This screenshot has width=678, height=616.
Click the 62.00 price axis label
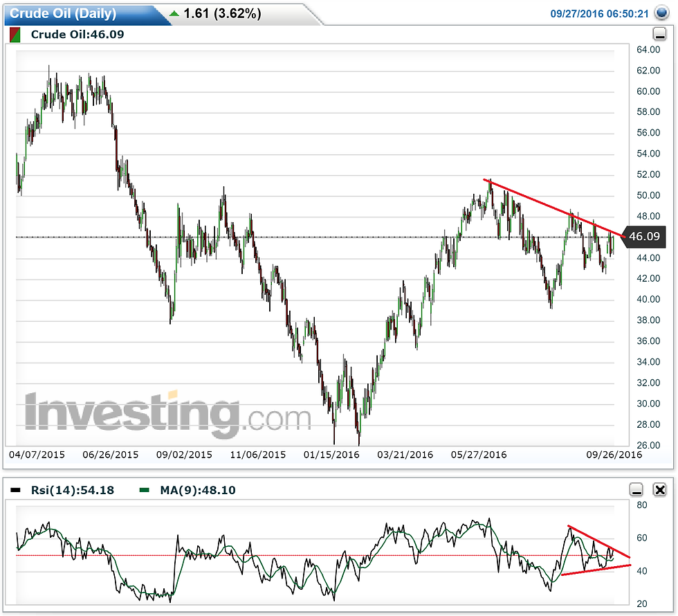coord(648,71)
